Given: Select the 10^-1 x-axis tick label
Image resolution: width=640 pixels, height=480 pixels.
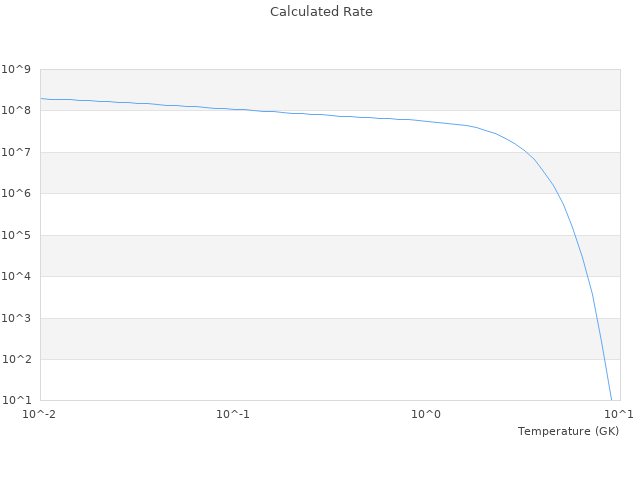Looking at the screenshot, I should [x=233, y=414].
